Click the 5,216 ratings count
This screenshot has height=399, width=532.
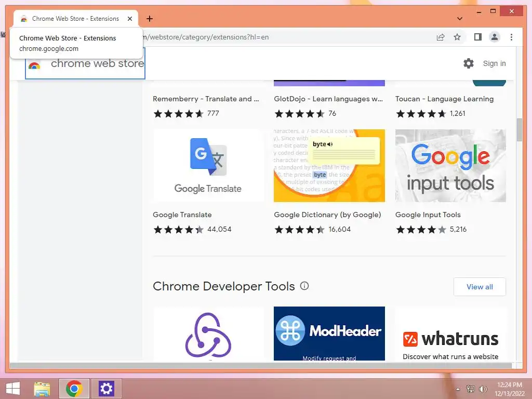click(x=458, y=229)
